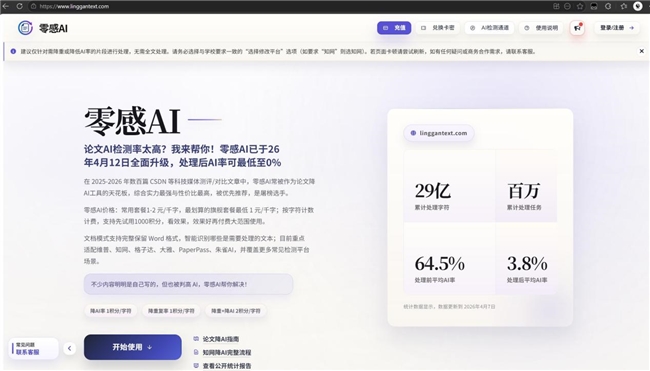This screenshot has height=371, width=650.
Task: Go to AI检测通道 in top navigation
Action: pos(490,28)
